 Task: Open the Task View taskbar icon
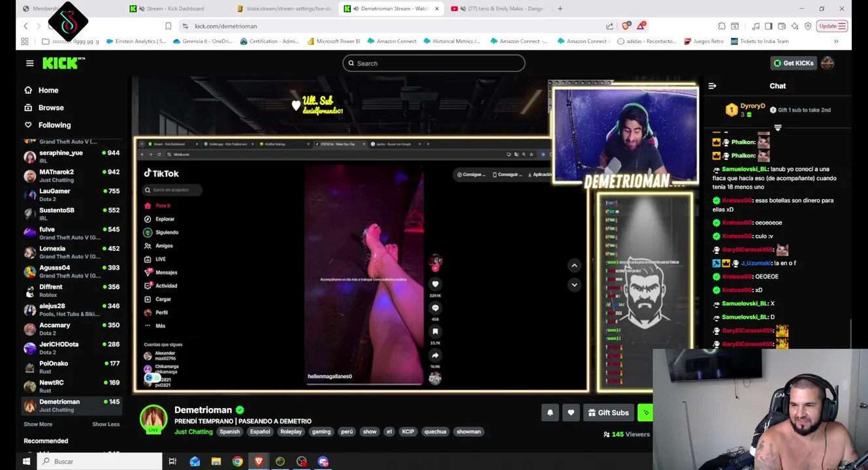coord(172,462)
